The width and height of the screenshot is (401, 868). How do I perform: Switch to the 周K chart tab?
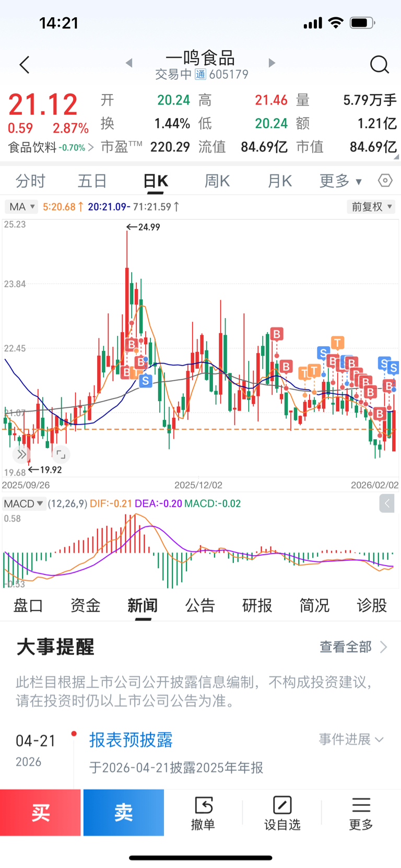point(217,181)
